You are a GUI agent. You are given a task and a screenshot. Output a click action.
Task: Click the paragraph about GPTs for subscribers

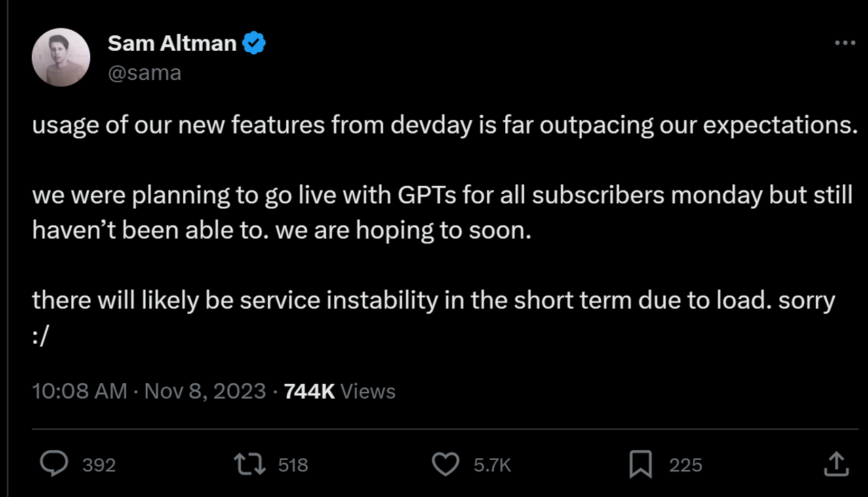click(442, 213)
